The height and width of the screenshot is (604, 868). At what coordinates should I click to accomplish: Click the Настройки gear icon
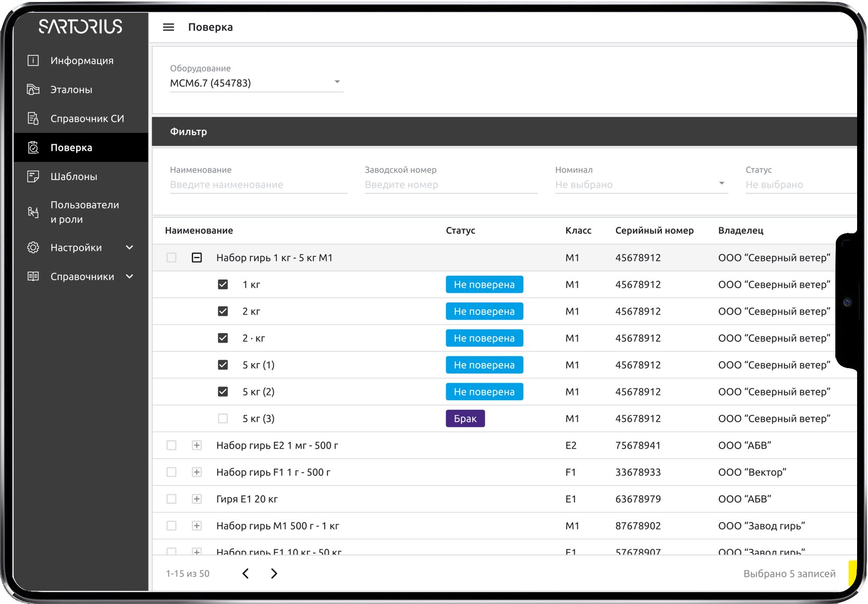pyautogui.click(x=33, y=247)
